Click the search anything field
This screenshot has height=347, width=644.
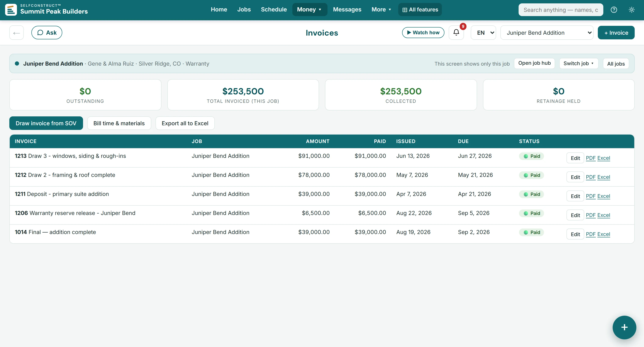point(561,10)
